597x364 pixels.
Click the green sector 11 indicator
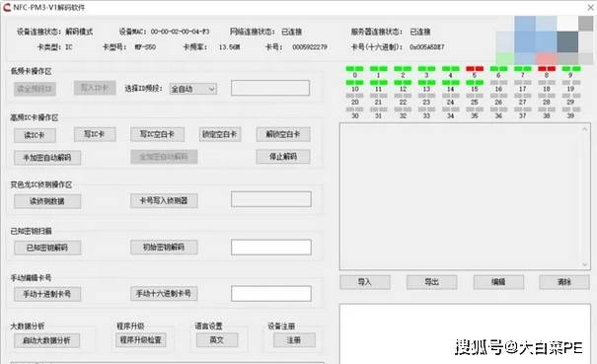(x=379, y=82)
